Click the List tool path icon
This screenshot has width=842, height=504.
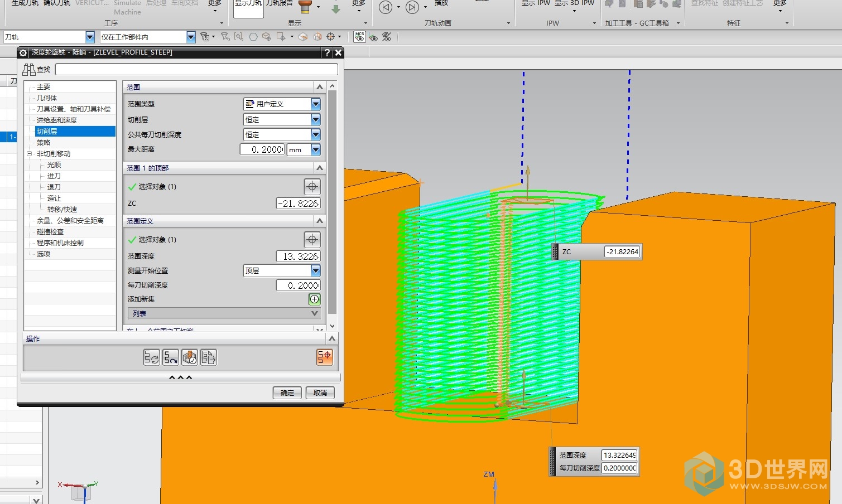click(209, 357)
